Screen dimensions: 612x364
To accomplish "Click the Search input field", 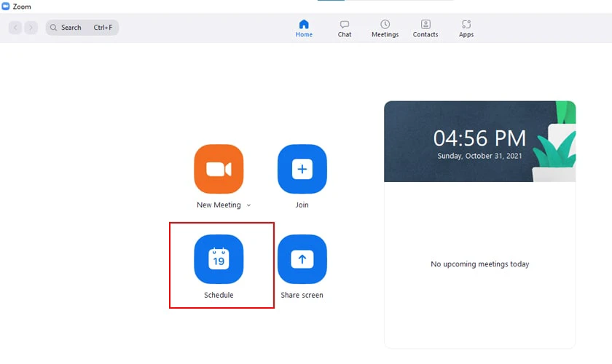I will (x=82, y=28).
